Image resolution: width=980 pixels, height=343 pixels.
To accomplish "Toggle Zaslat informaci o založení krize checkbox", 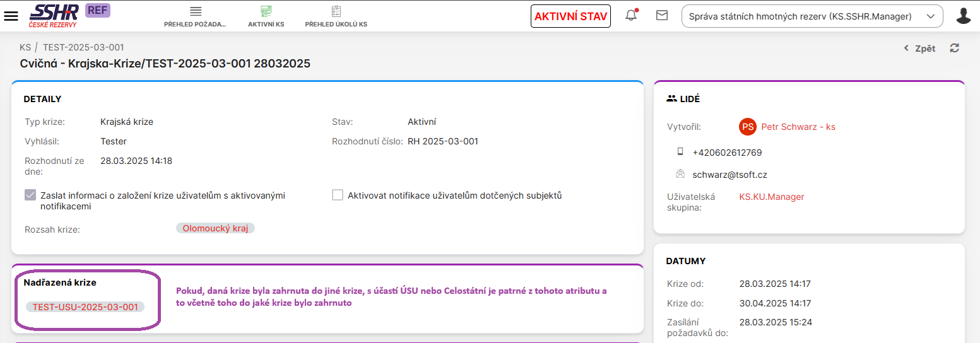I will (30, 195).
